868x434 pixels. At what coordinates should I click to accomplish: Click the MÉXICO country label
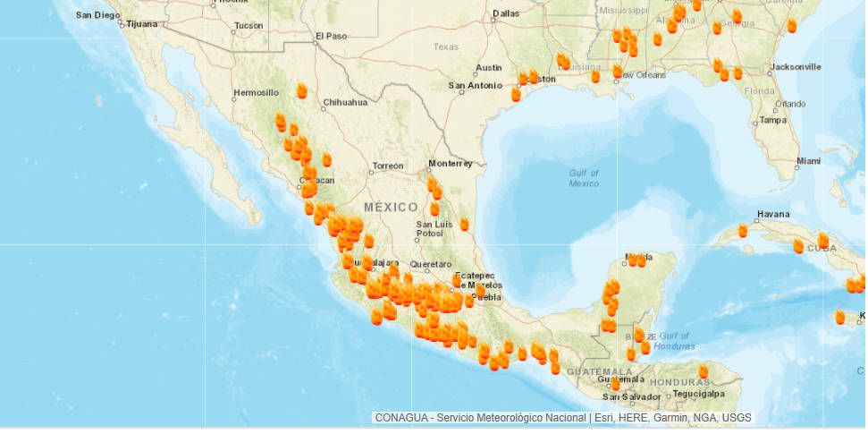pyautogui.click(x=390, y=207)
